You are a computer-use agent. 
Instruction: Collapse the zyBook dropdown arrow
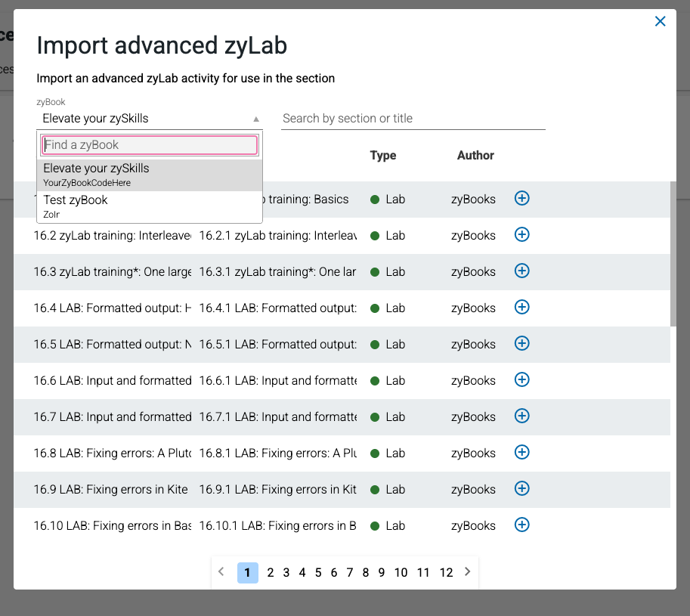[x=256, y=119]
